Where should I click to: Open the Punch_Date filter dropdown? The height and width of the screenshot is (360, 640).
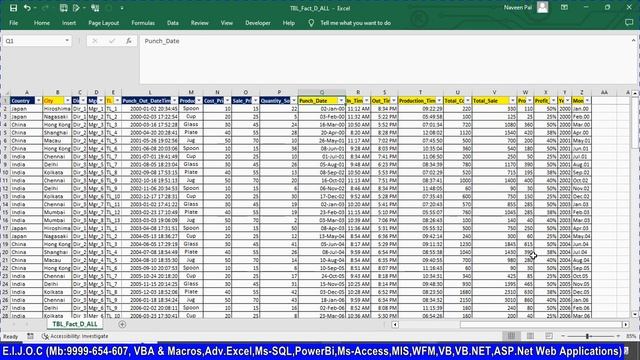pos(341,100)
